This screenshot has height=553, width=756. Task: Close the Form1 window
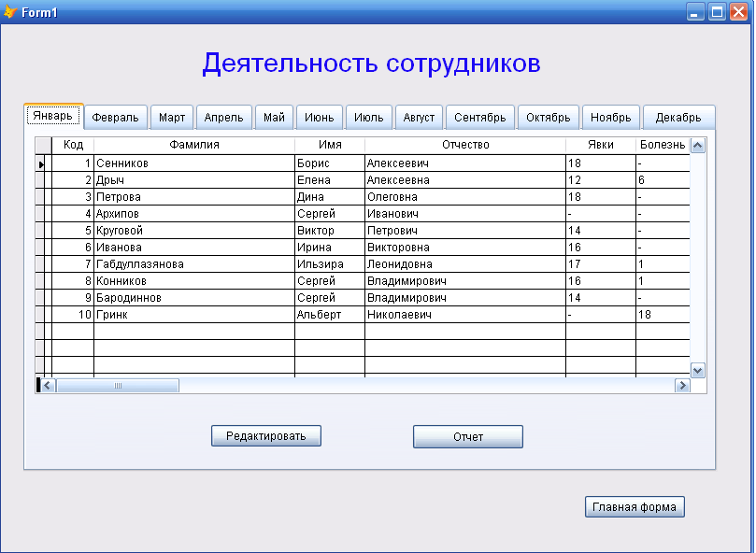coord(738,11)
